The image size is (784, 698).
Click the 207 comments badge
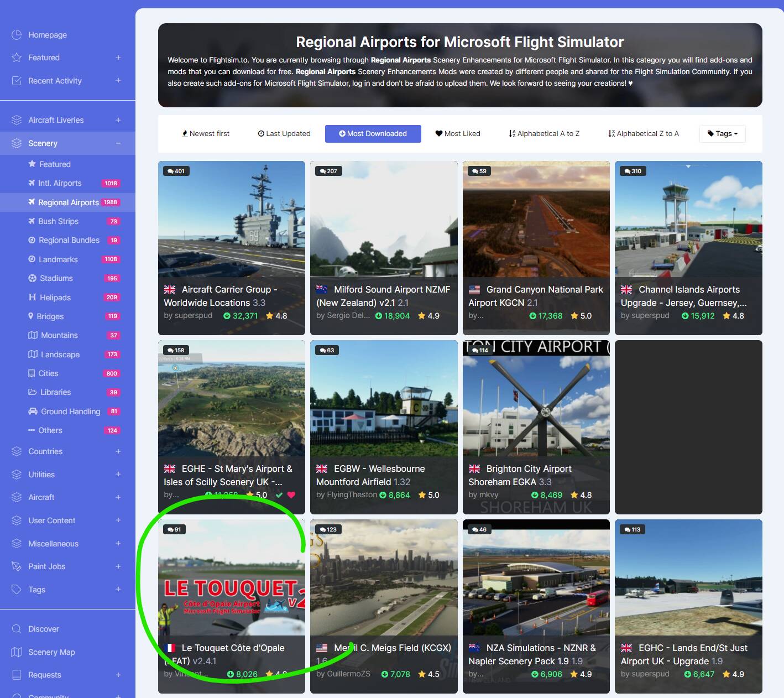click(x=328, y=171)
